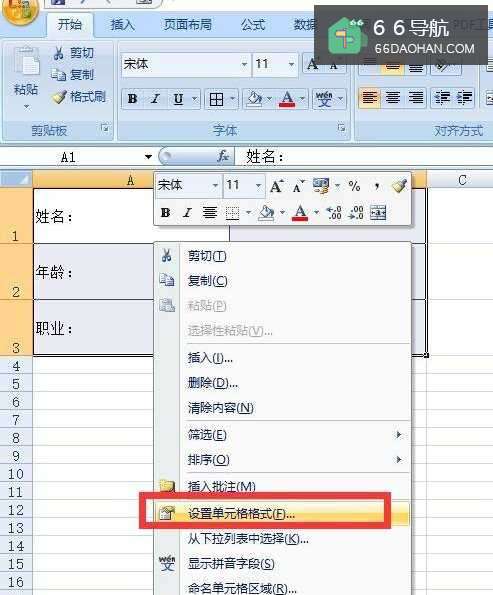Toggle Italic in the floating mini toolbar
The height and width of the screenshot is (595, 493).
coord(187,213)
